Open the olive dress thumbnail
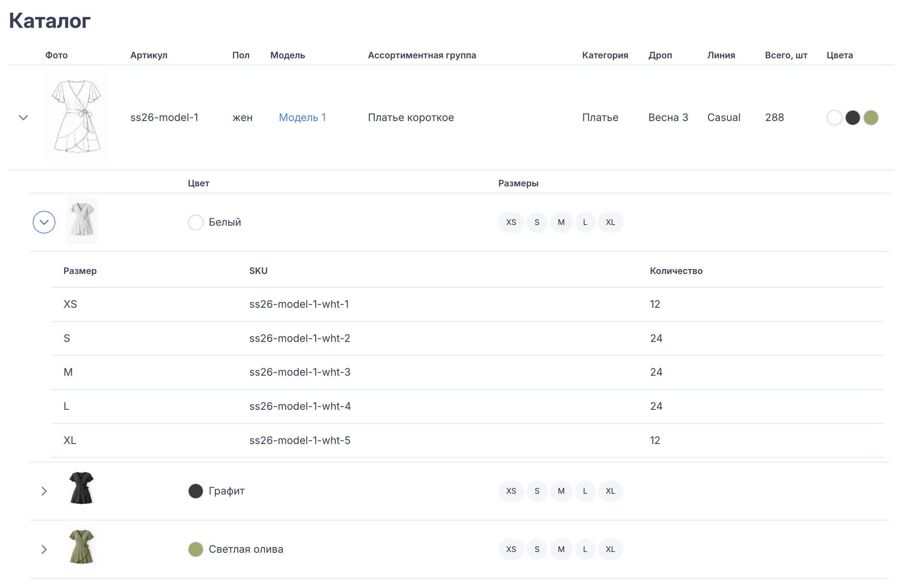The image size is (913, 588). coord(81,548)
